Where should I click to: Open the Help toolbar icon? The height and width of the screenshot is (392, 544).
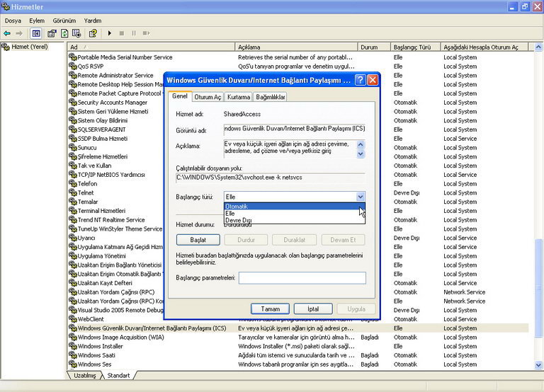coord(93,33)
